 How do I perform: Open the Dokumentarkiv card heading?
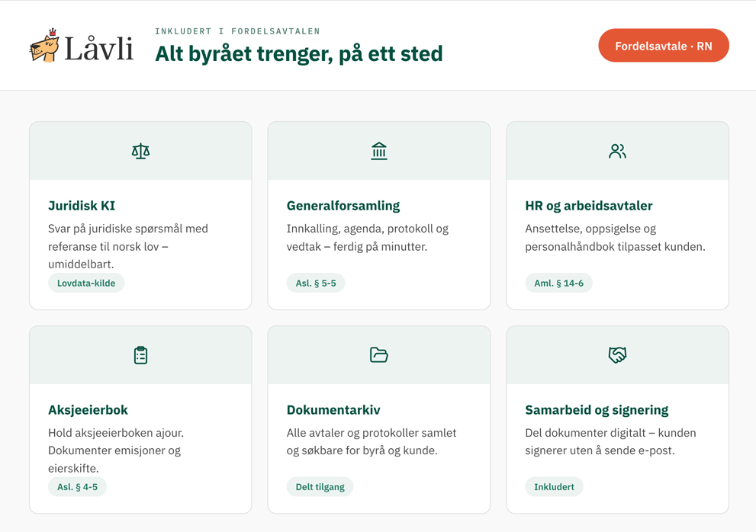(x=333, y=410)
